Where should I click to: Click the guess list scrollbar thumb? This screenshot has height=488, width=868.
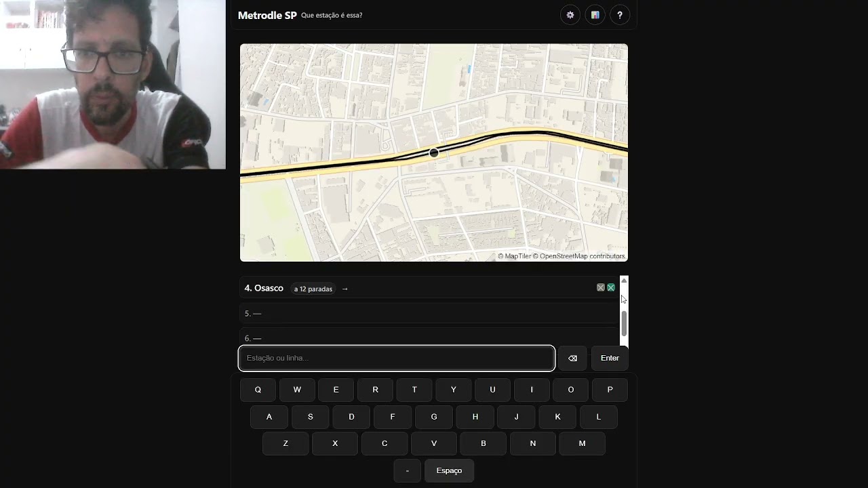pyautogui.click(x=624, y=323)
